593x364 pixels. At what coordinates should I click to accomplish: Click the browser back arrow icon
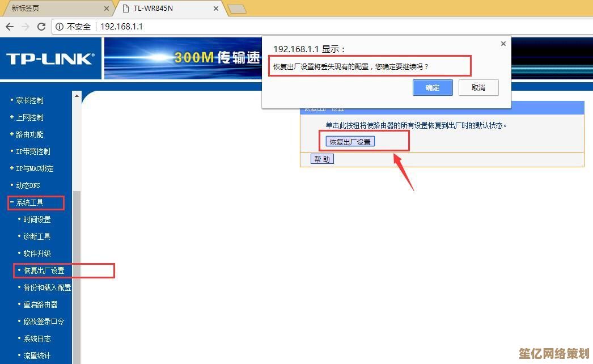click(10, 27)
